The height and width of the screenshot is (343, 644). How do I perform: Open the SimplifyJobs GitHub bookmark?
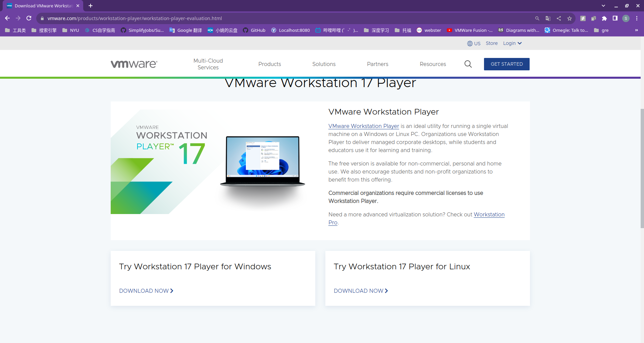pyautogui.click(x=143, y=30)
